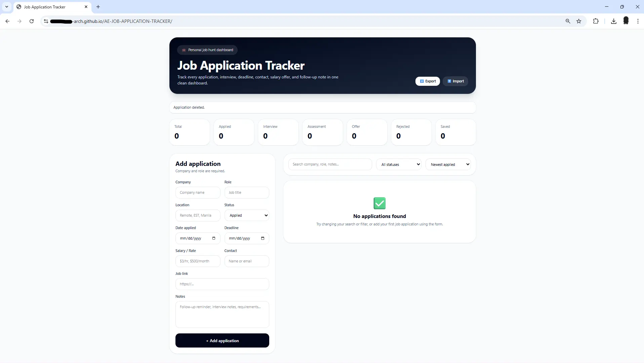This screenshot has height=363, width=644.
Task: Open the zoom magnifier icon in address bar
Action: (x=568, y=21)
